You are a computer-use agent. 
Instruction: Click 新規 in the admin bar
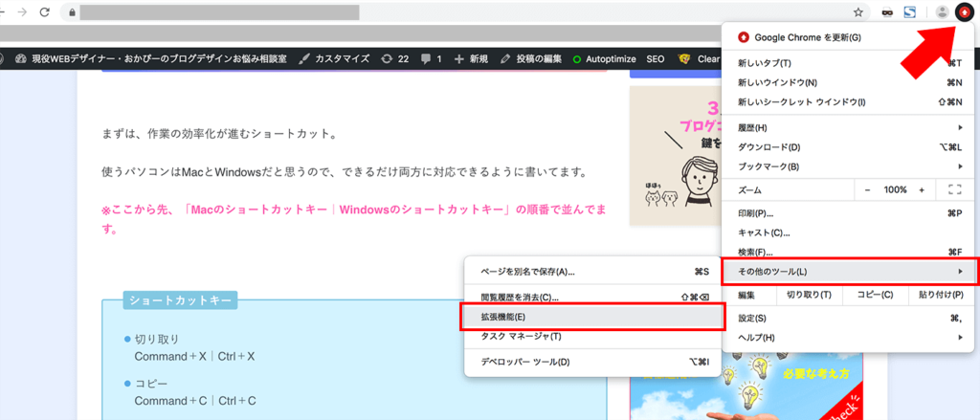click(479, 58)
